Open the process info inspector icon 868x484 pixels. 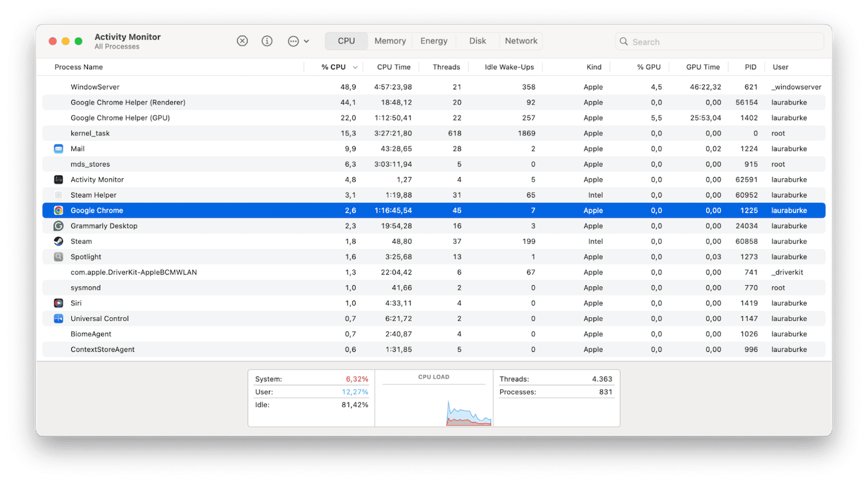tap(267, 41)
